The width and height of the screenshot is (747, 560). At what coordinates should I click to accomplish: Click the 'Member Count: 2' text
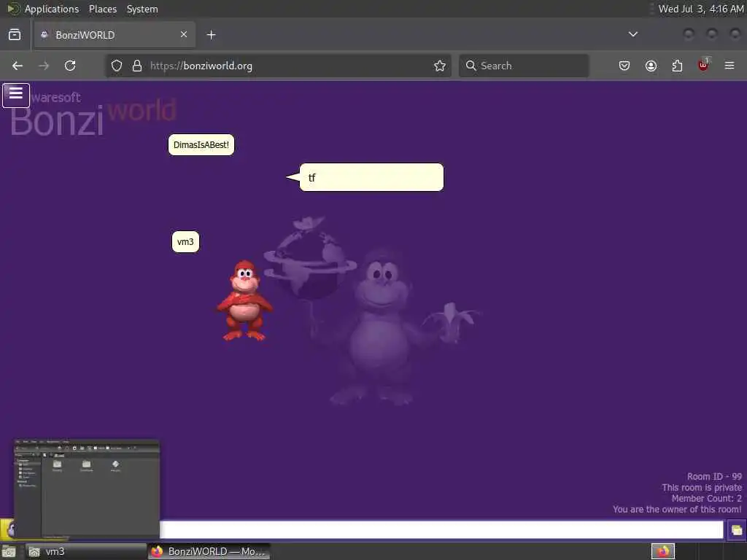706,499
